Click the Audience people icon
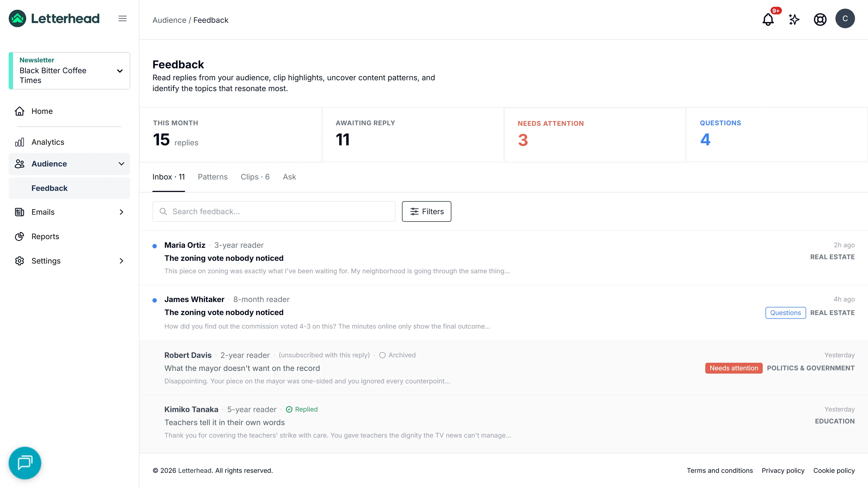Image resolution: width=868 pixels, height=488 pixels. pos(20,164)
